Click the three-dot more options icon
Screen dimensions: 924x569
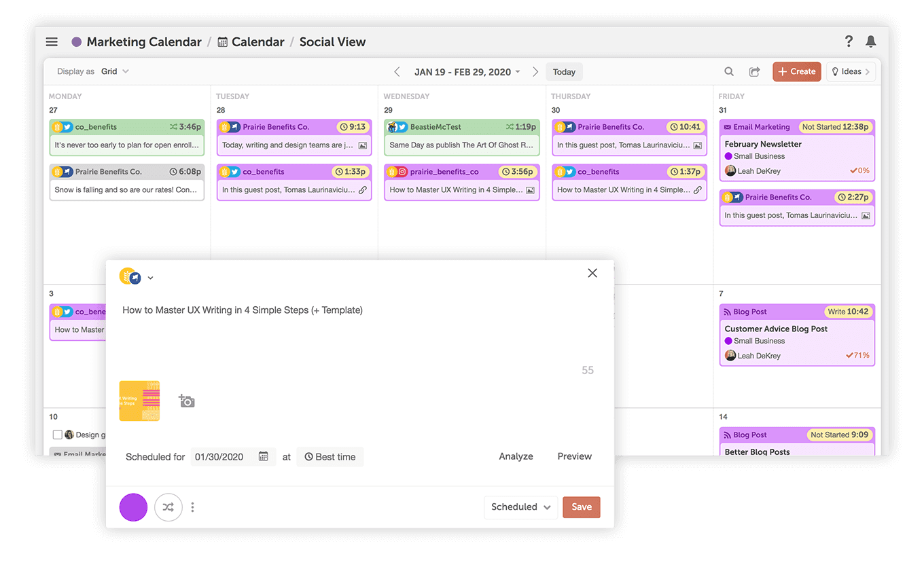click(x=193, y=507)
